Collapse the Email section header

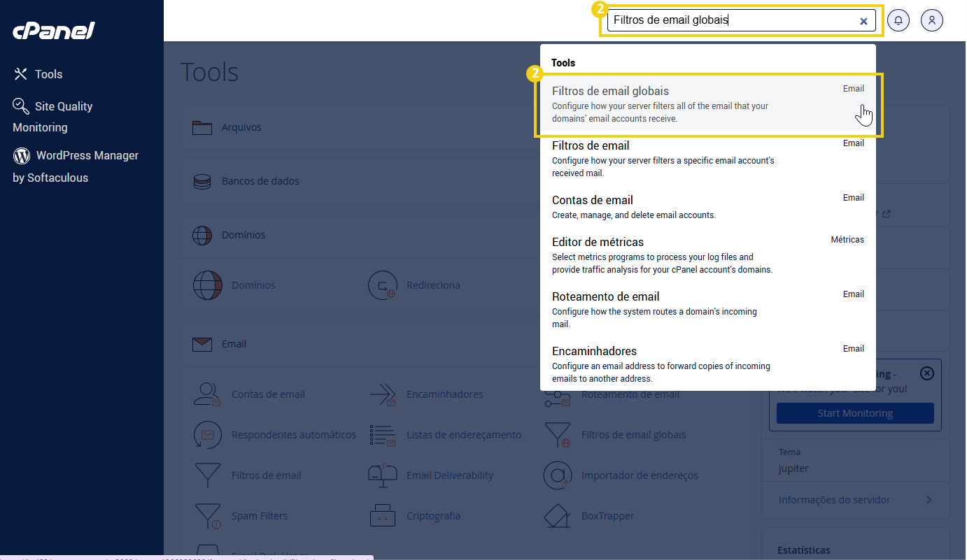(x=234, y=343)
